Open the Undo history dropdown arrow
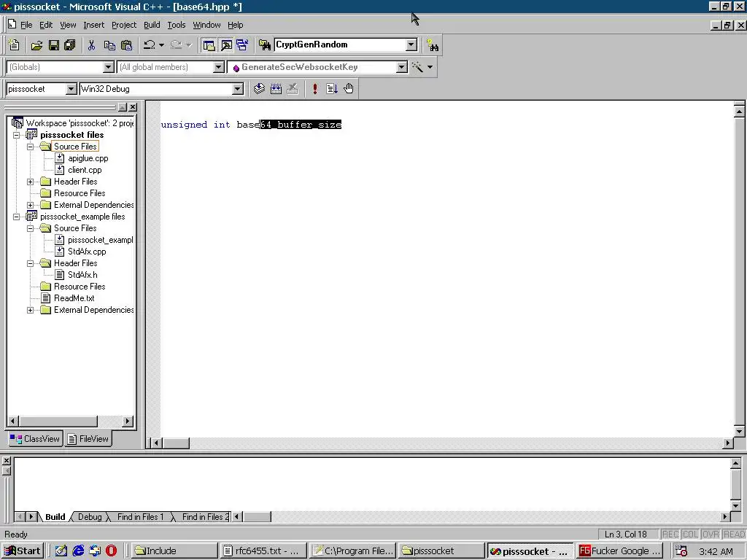This screenshot has width=747, height=560. pos(161,45)
